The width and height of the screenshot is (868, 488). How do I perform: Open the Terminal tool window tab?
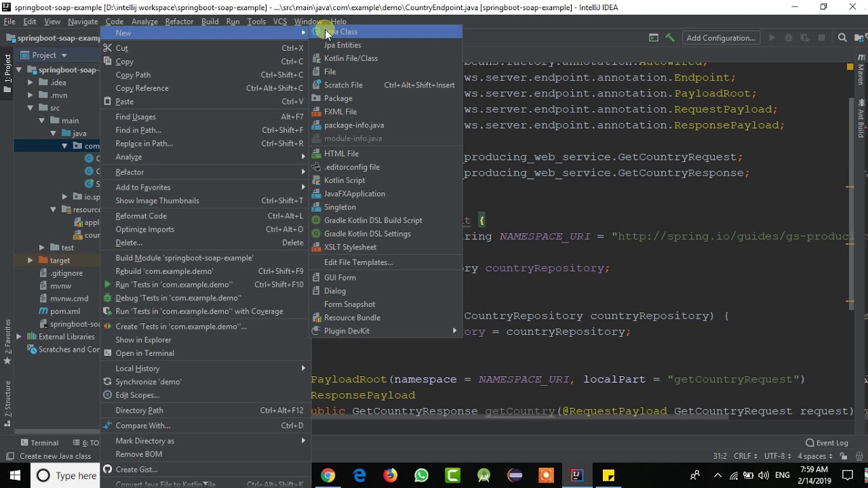[39, 443]
